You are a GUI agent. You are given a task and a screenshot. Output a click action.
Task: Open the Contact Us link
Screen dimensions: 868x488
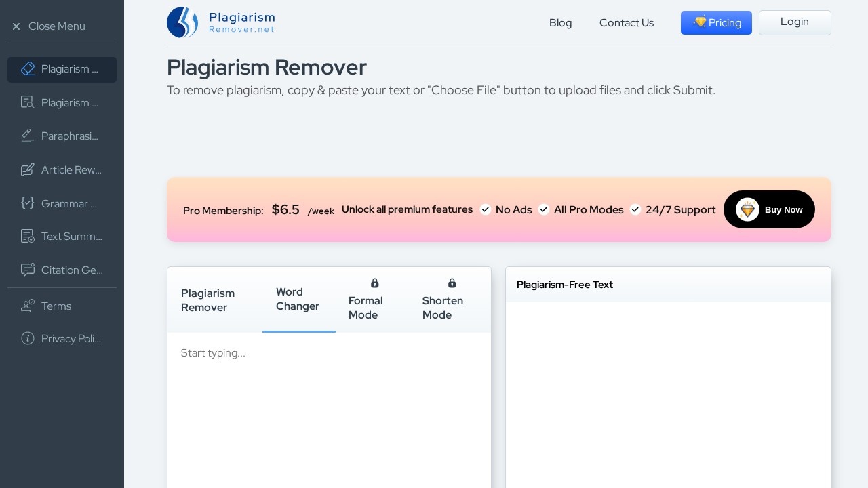click(627, 23)
